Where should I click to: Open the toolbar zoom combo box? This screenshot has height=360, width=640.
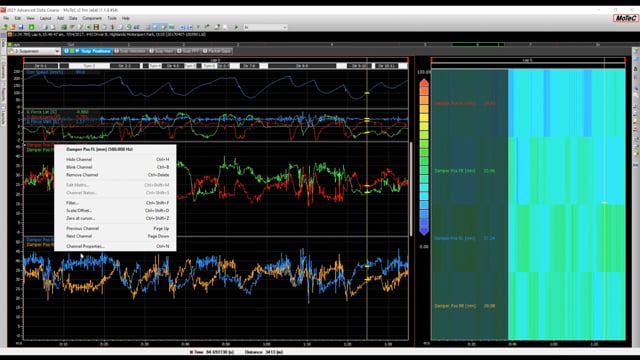tap(265, 27)
